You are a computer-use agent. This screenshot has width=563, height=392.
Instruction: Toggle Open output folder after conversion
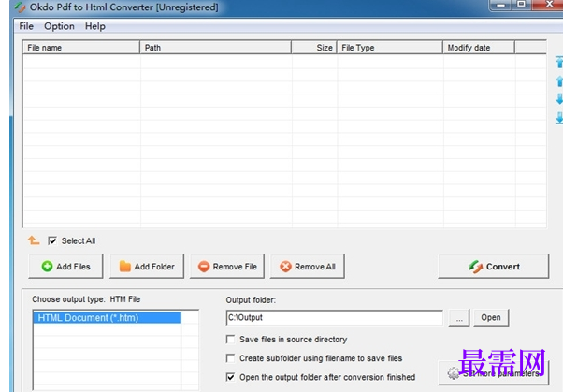[x=230, y=377]
